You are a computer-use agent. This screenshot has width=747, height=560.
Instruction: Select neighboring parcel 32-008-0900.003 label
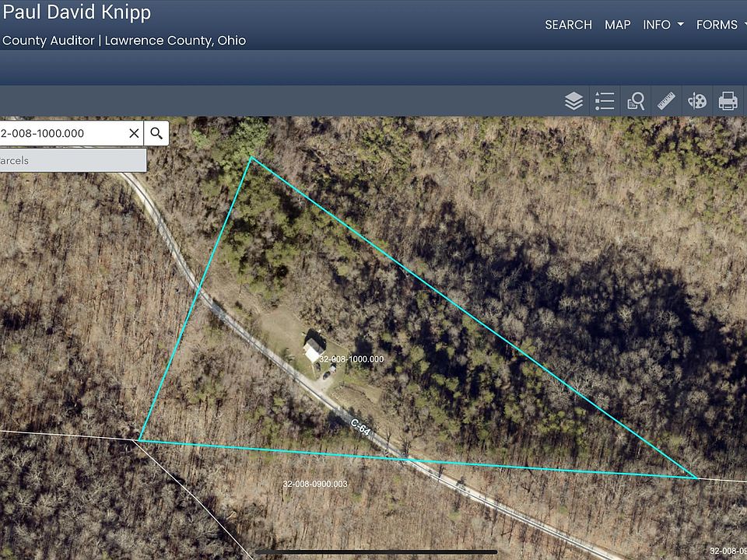pyautogui.click(x=315, y=484)
